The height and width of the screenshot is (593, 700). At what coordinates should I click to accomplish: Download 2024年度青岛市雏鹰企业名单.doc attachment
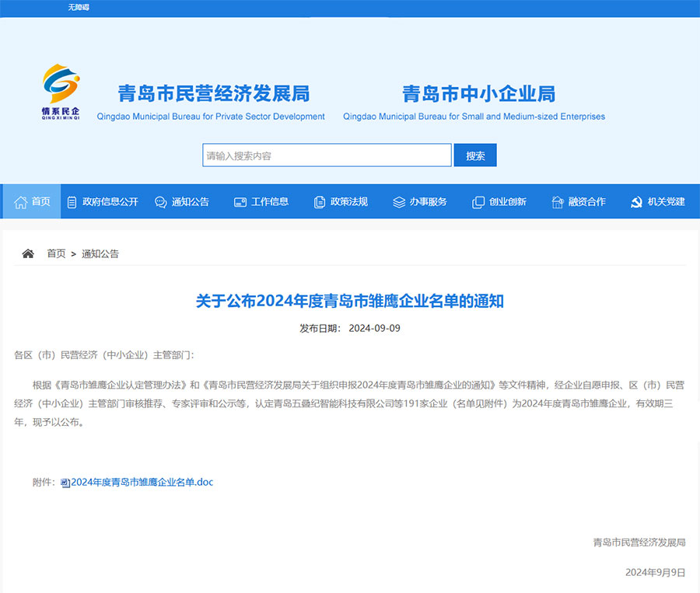pos(142,483)
